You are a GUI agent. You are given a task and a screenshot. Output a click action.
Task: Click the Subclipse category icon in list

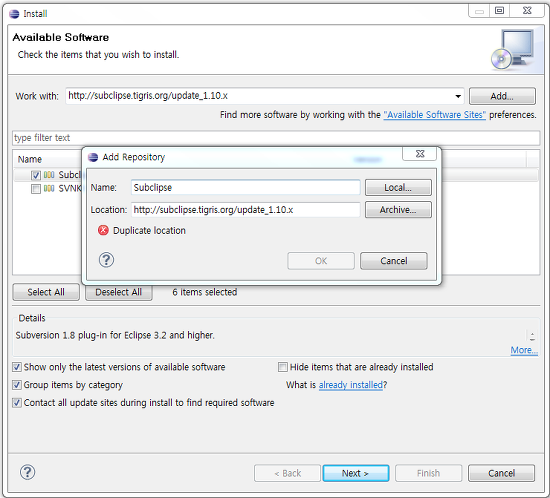click(49, 175)
